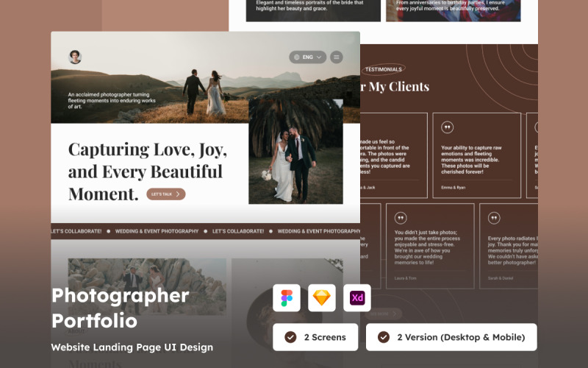
Task: Click the smiling wedding couple portrait photo
Action: pyautogui.click(x=295, y=152)
